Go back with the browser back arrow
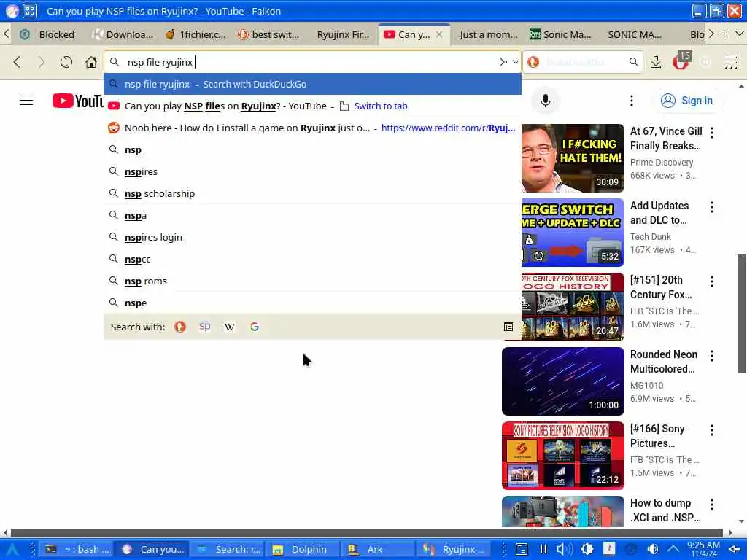The height and width of the screenshot is (560, 747). [18, 62]
